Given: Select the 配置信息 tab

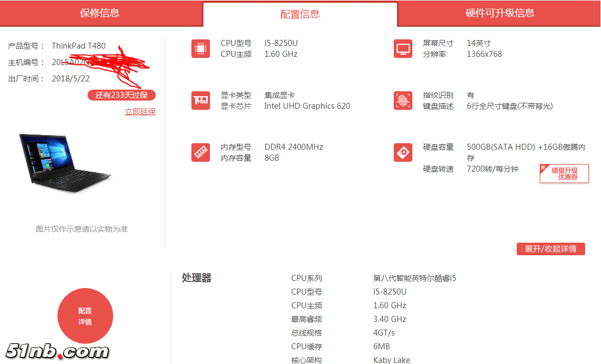Looking at the screenshot, I should pyautogui.click(x=300, y=14).
